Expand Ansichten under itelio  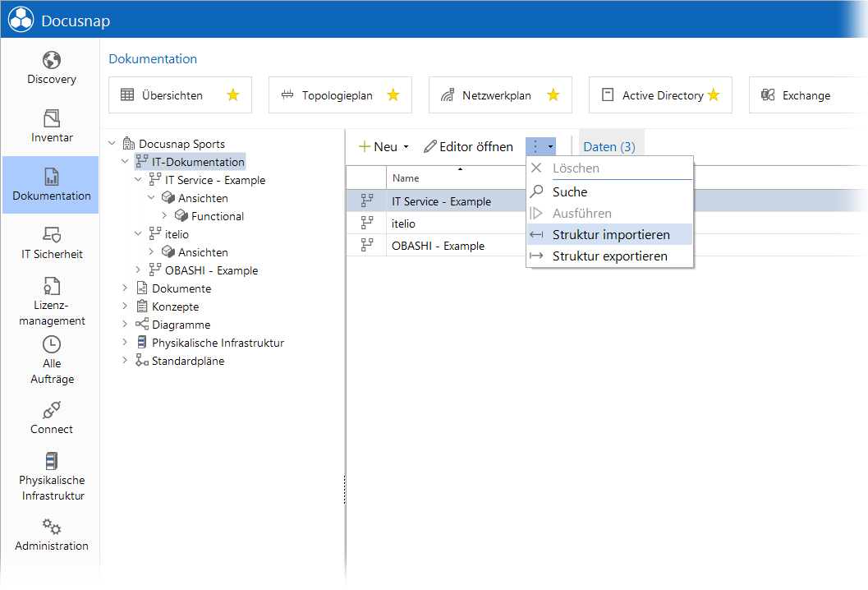(x=151, y=251)
